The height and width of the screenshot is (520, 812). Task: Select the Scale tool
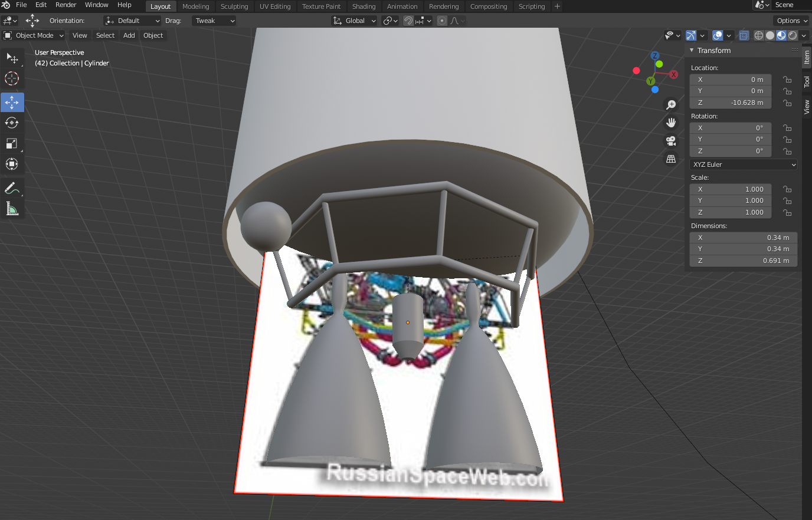pos(12,143)
